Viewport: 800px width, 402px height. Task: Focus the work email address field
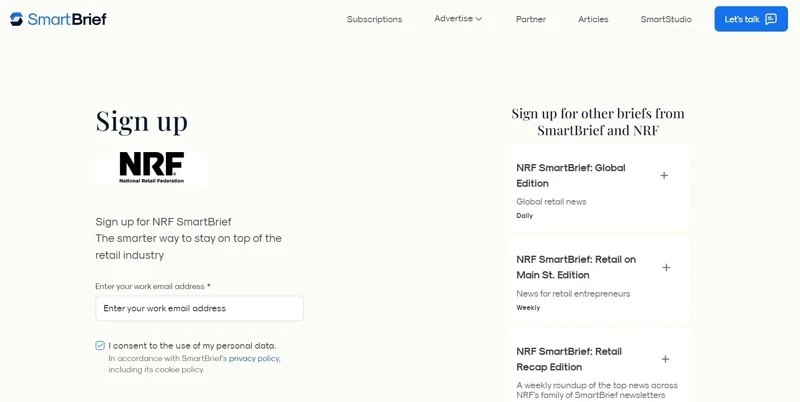(x=199, y=308)
